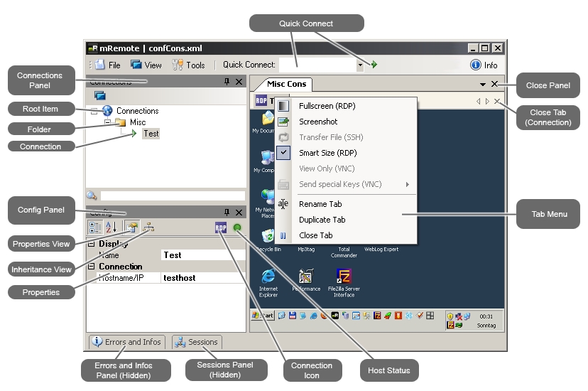This screenshot has width=588, height=391.
Task: Open the Info button in the toolbar
Action: (x=484, y=65)
